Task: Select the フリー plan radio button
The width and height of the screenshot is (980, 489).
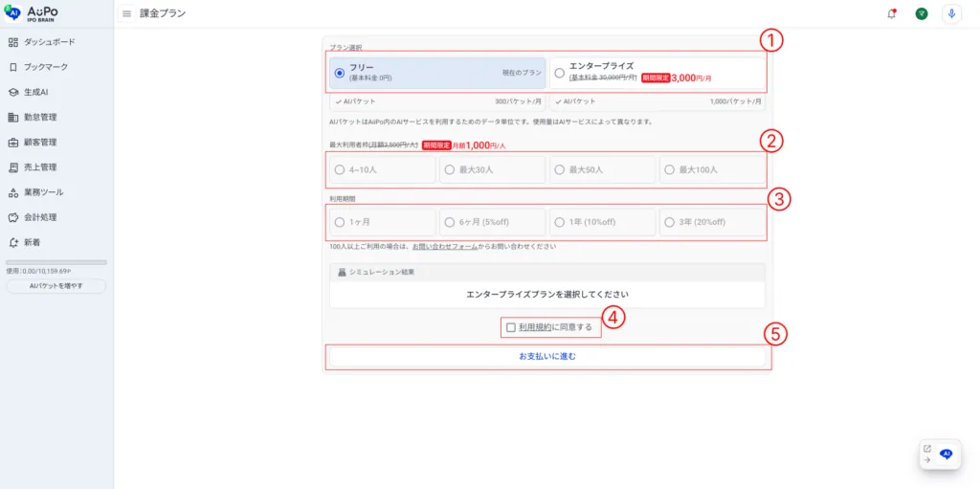Action: coord(340,73)
